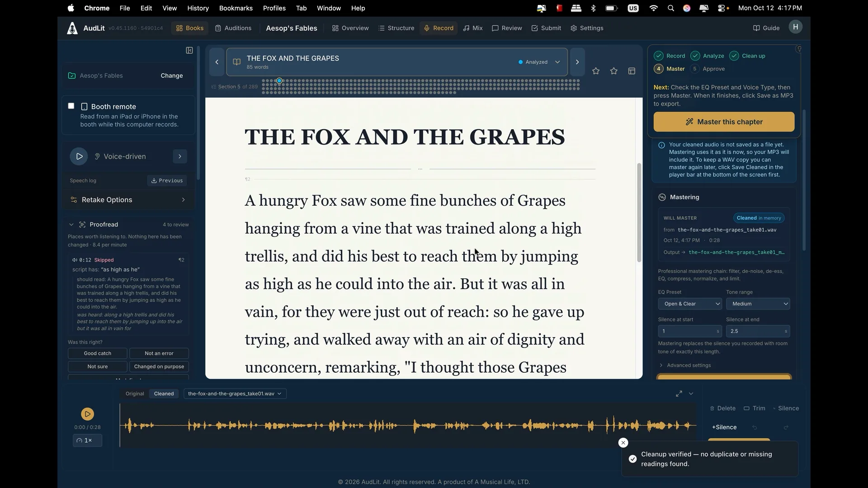This screenshot has width=868, height=488.
Task: Play audio at 0:12 skipped item
Action: click(x=75, y=260)
